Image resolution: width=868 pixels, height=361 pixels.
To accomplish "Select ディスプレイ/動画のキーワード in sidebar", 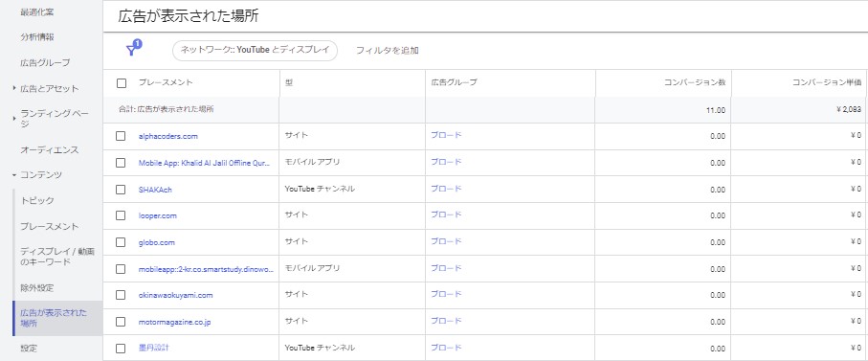I will 57,257.
